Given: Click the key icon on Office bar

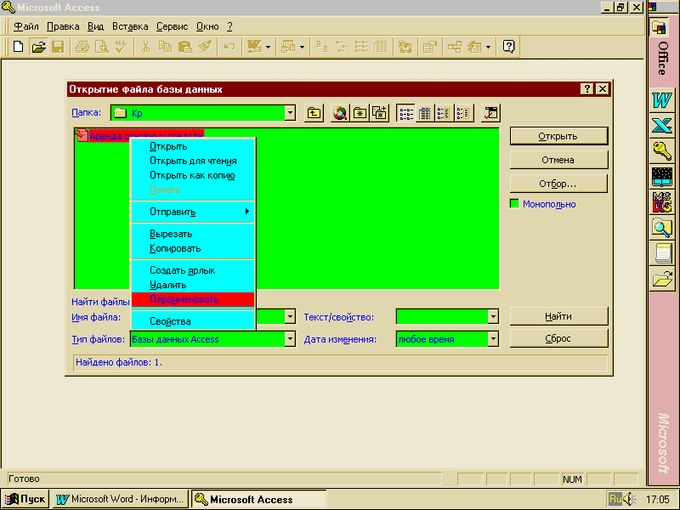Looking at the screenshot, I should (661, 151).
